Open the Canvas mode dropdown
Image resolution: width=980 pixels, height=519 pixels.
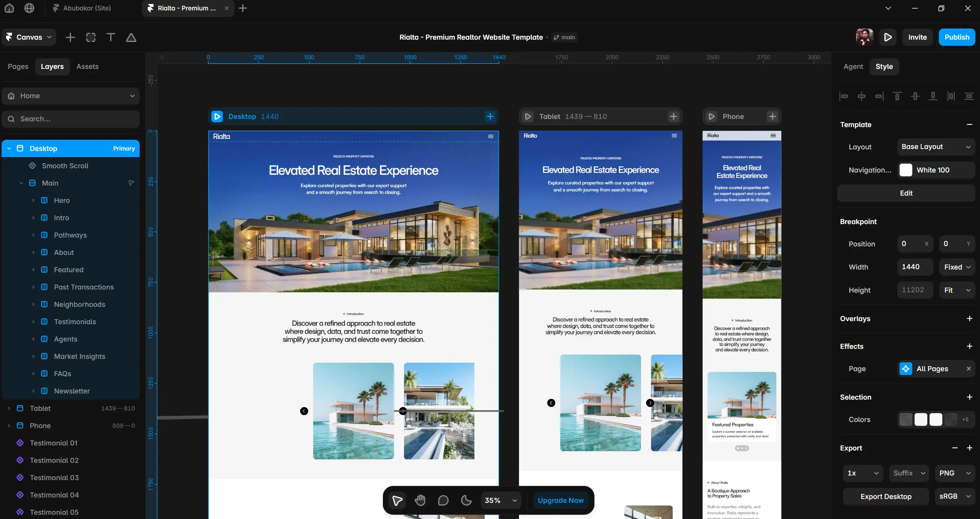tap(29, 37)
